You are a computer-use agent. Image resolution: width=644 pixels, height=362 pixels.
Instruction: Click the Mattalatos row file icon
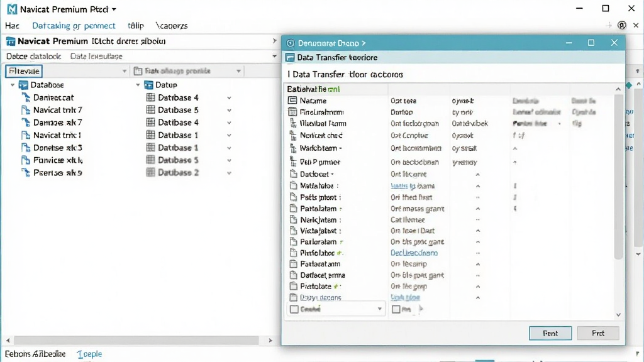click(x=293, y=185)
